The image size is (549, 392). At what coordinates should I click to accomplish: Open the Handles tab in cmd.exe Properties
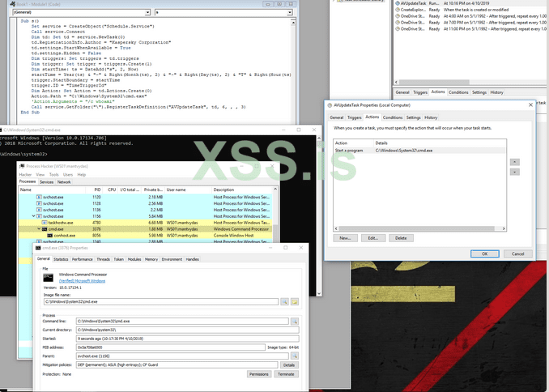[x=193, y=259]
